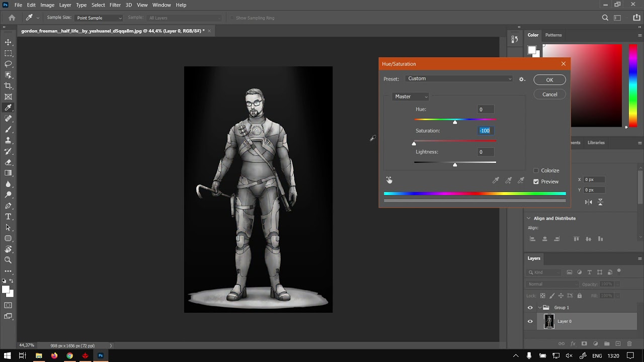Uncheck the Preview checkbox
This screenshot has height=362, width=644.
click(x=536, y=182)
